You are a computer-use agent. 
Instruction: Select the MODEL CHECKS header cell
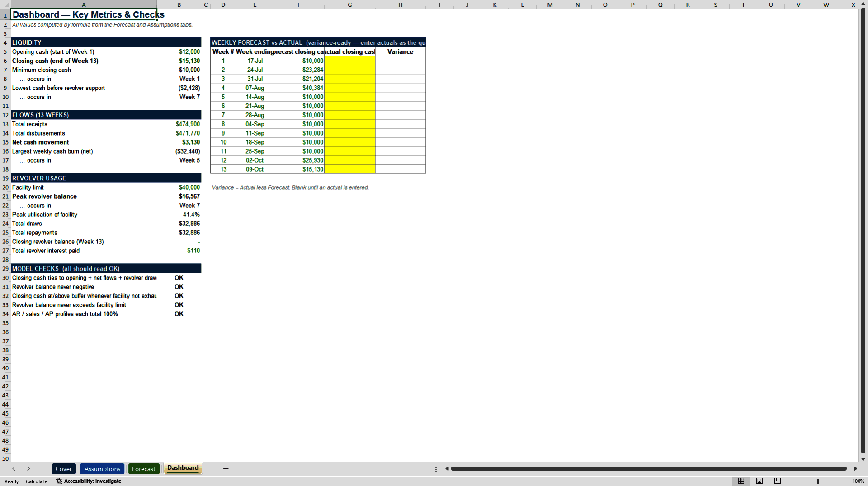pyautogui.click(x=84, y=268)
